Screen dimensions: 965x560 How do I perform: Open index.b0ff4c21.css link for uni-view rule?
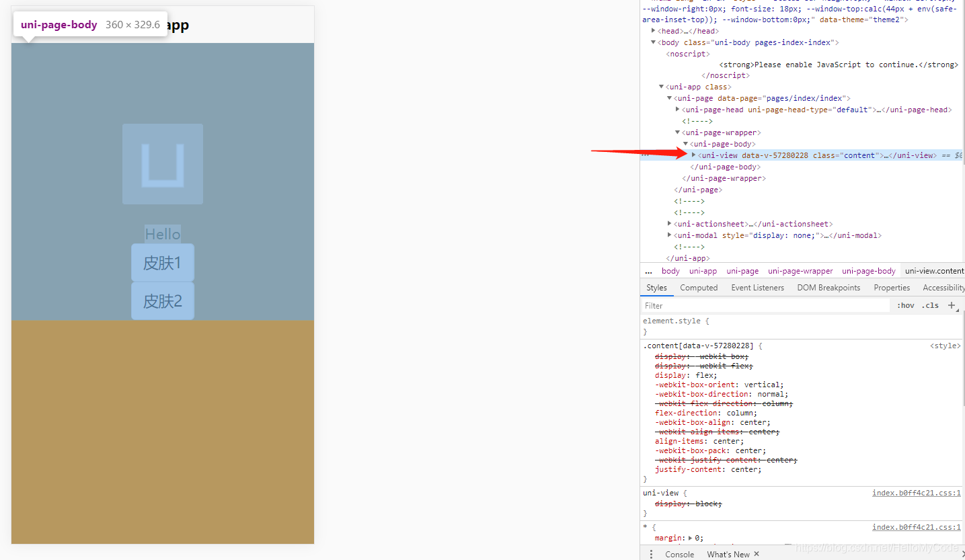point(917,493)
